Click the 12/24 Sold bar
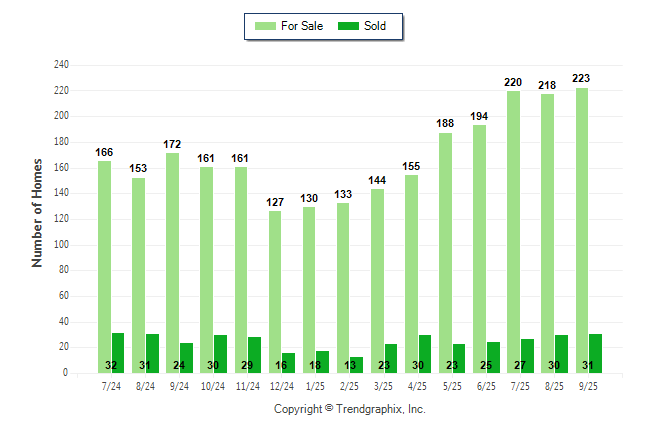 (x=288, y=363)
